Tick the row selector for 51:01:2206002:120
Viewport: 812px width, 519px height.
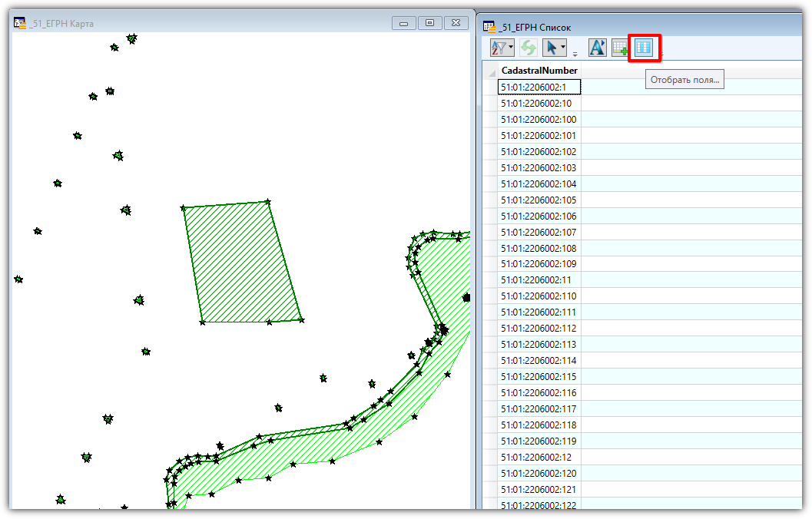click(489, 474)
